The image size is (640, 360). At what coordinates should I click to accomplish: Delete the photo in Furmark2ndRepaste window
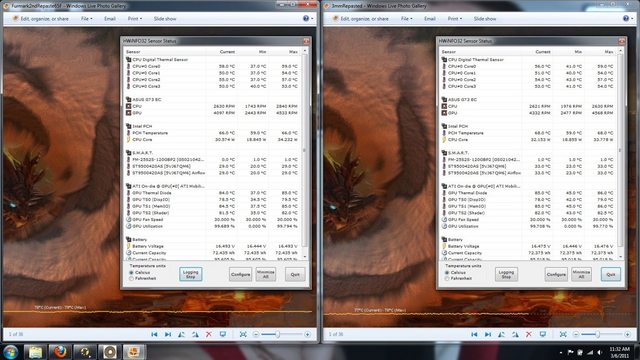[x=209, y=334]
